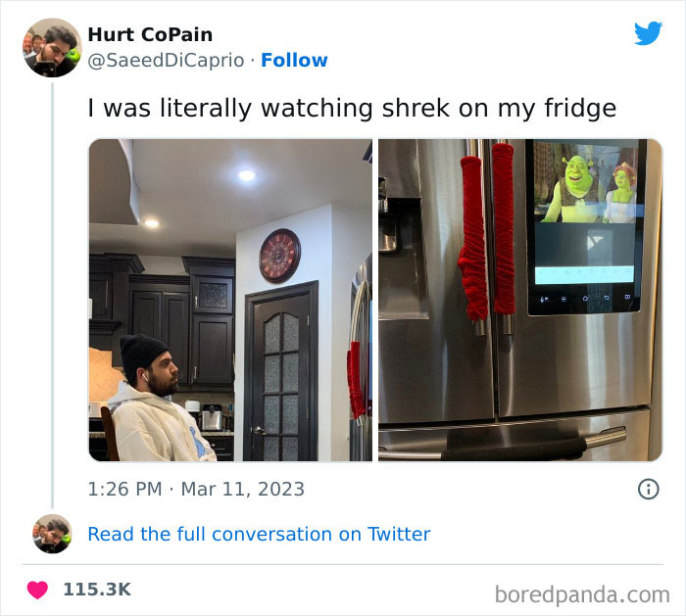Click the Twitter bird logo
Screen dimensions: 686x616
(648, 32)
